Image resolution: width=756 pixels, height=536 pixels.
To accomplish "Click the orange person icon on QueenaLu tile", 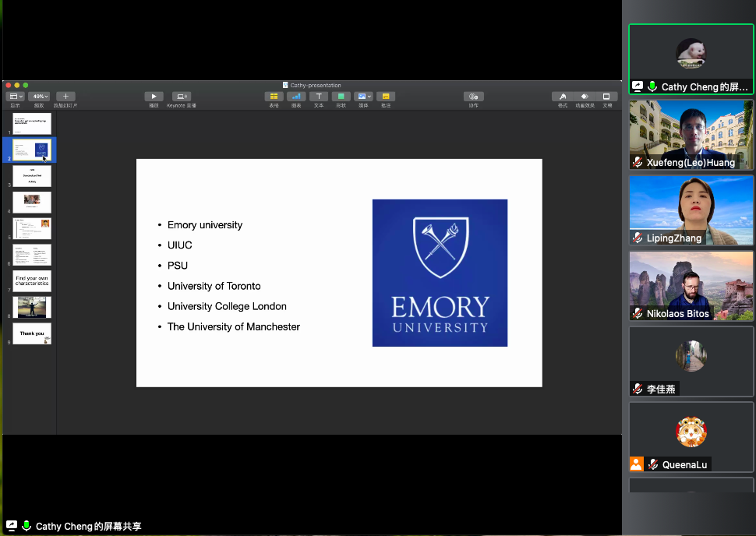I will point(637,464).
